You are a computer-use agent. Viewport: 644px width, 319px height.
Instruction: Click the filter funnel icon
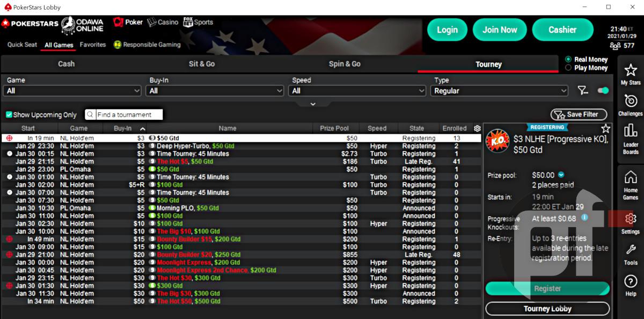[x=583, y=91]
